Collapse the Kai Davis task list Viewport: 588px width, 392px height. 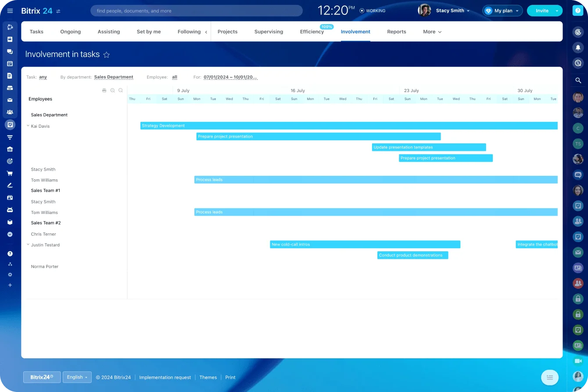point(28,126)
